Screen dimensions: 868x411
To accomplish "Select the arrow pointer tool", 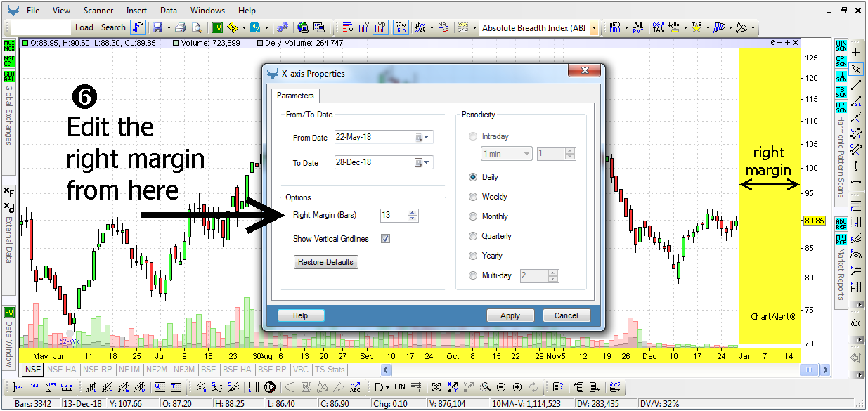I will click(856, 69).
